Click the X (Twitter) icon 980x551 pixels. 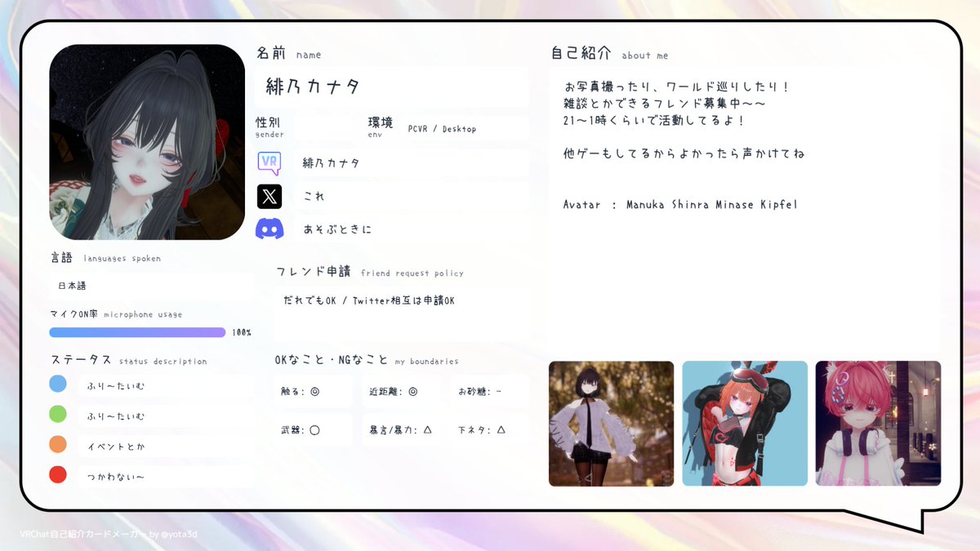[x=269, y=196]
